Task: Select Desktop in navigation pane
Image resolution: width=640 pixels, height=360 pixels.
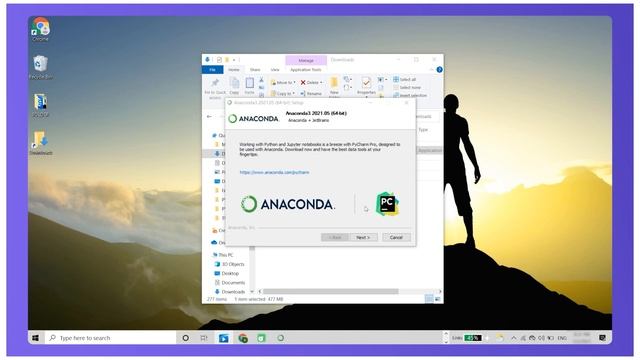Action: tap(227, 273)
